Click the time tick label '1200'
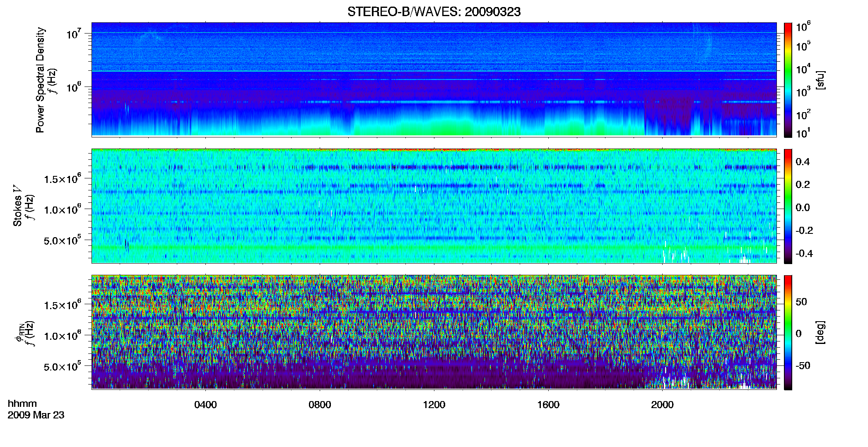This screenshot has width=868, height=447. tap(434, 405)
